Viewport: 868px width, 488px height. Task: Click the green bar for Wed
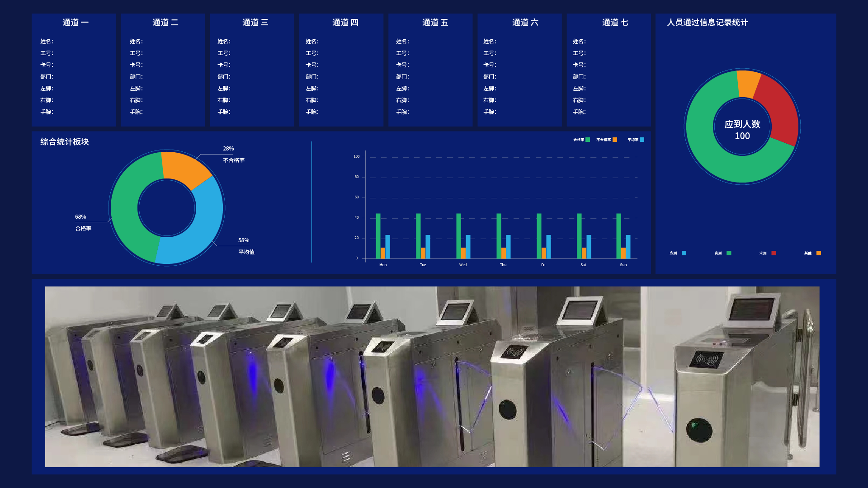click(x=458, y=235)
